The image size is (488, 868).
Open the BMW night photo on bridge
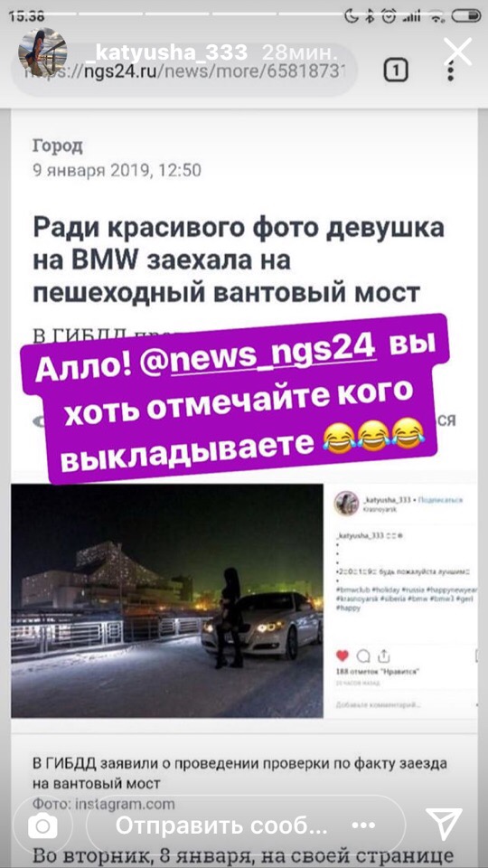pyautogui.click(x=167, y=600)
